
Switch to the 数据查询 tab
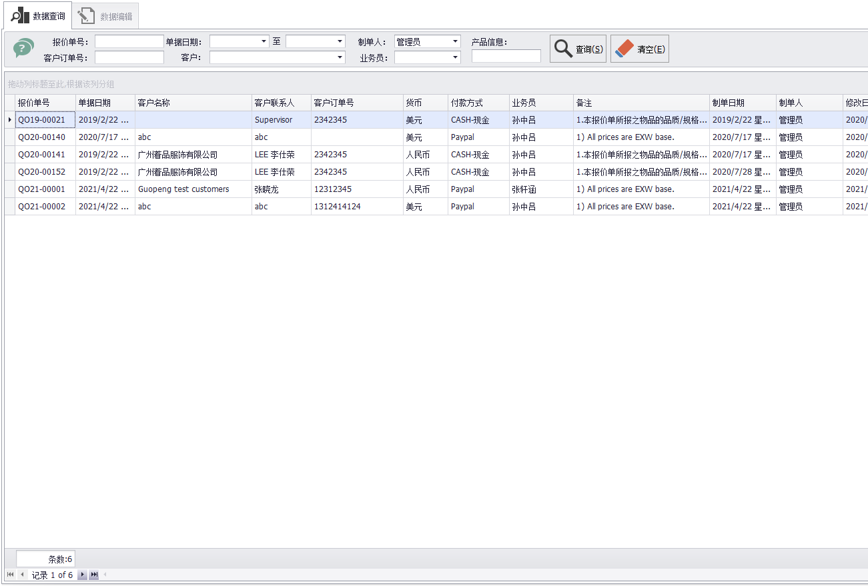[38, 15]
